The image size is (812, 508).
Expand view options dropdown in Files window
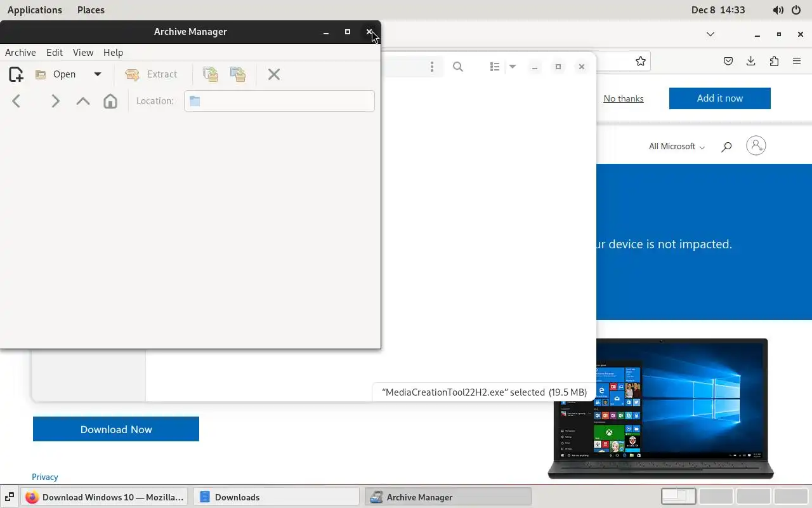click(x=513, y=67)
